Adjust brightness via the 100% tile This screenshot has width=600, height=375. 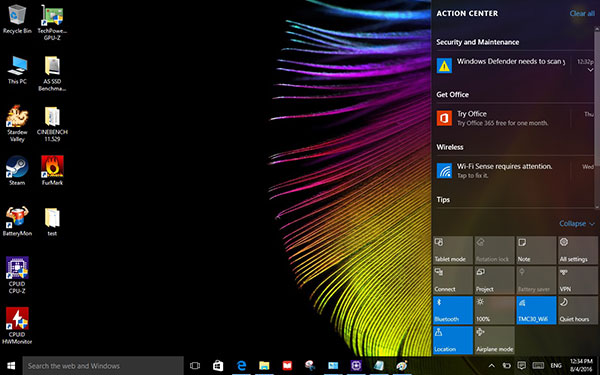(494, 310)
